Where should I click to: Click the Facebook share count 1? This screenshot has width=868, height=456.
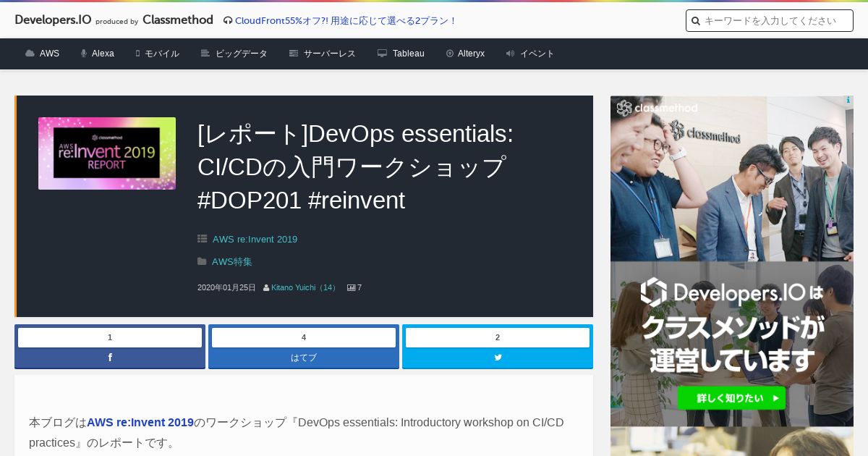click(x=110, y=337)
